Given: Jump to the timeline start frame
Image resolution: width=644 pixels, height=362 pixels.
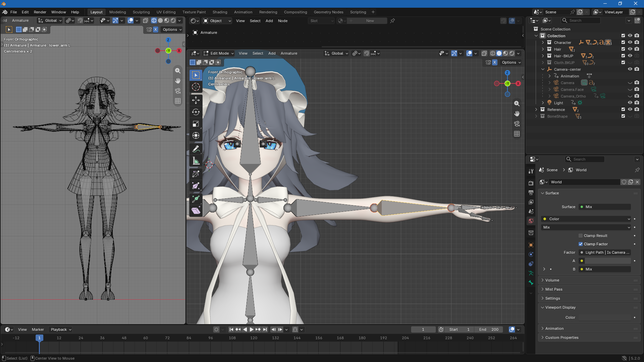Looking at the screenshot, I should [231, 329].
